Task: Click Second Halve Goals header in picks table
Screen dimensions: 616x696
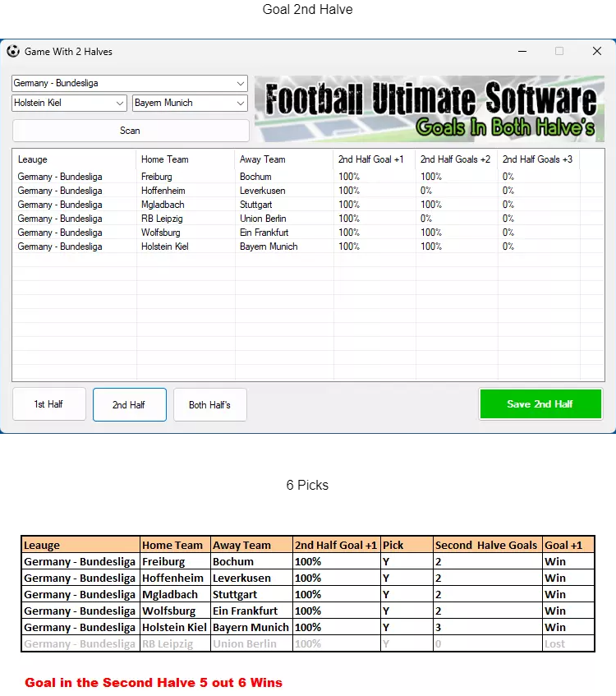Action: pyautogui.click(x=488, y=545)
